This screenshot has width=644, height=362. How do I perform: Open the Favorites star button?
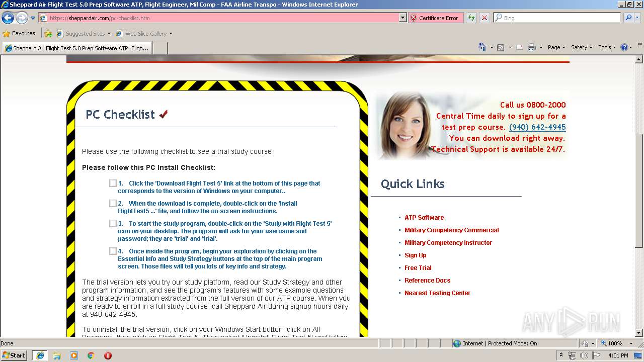tap(19, 33)
